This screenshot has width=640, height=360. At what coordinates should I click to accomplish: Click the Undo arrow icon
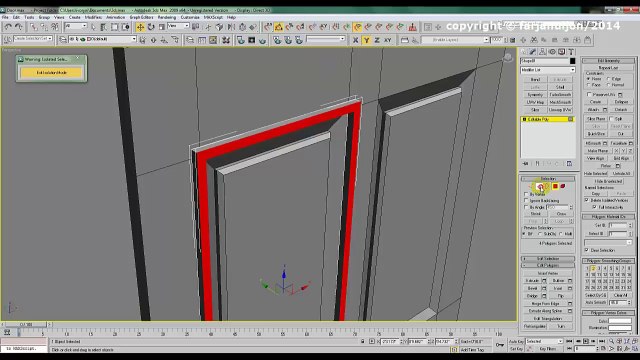tap(8, 27)
